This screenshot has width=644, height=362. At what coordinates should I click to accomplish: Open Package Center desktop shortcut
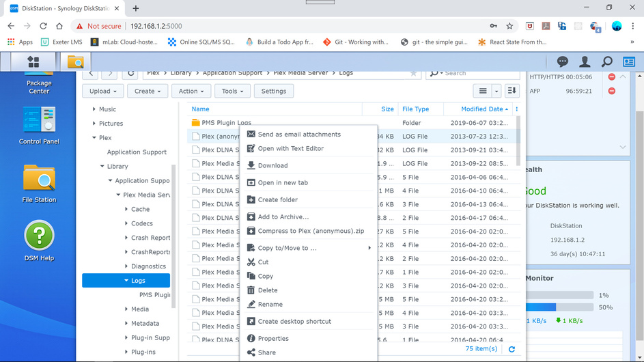click(39, 83)
